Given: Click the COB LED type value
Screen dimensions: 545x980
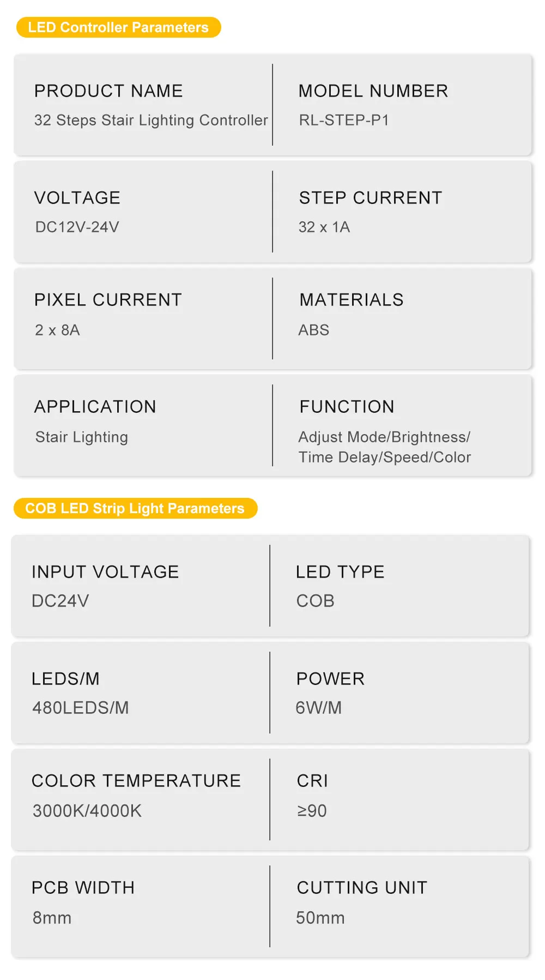Looking at the screenshot, I should point(316,600).
